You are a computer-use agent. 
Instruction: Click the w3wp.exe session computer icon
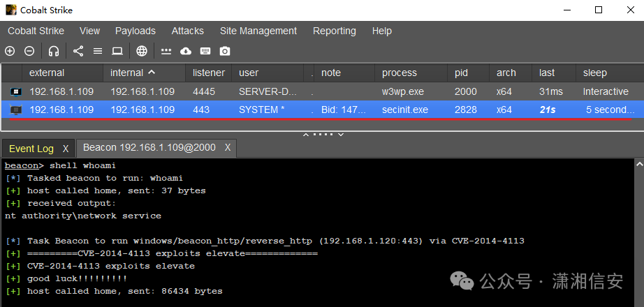click(16, 91)
